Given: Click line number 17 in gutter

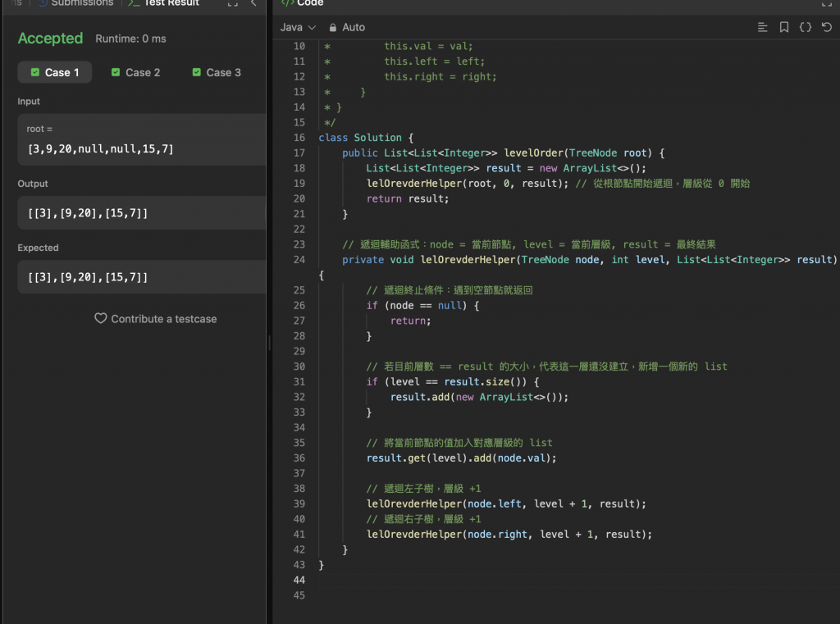Looking at the screenshot, I should point(299,153).
